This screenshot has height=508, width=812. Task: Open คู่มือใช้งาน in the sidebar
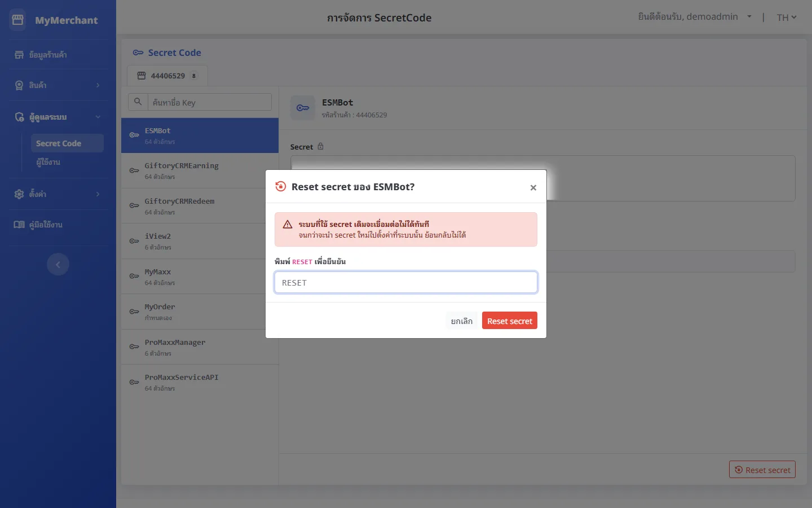tap(58, 225)
